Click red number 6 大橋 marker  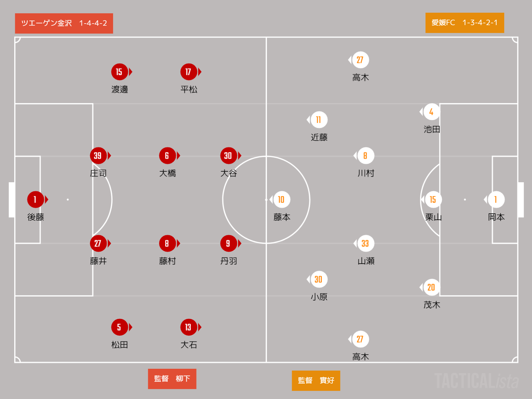click(x=167, y=156)
